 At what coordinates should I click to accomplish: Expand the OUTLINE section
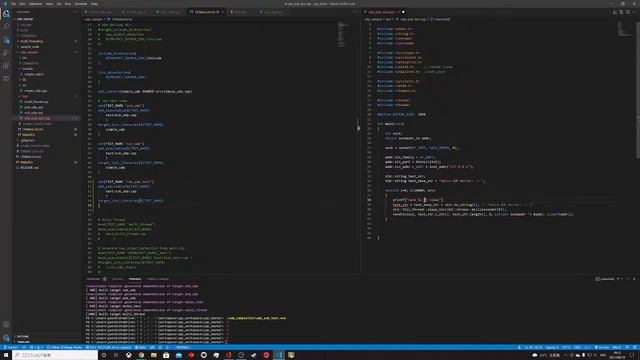(x=23, y=336)
